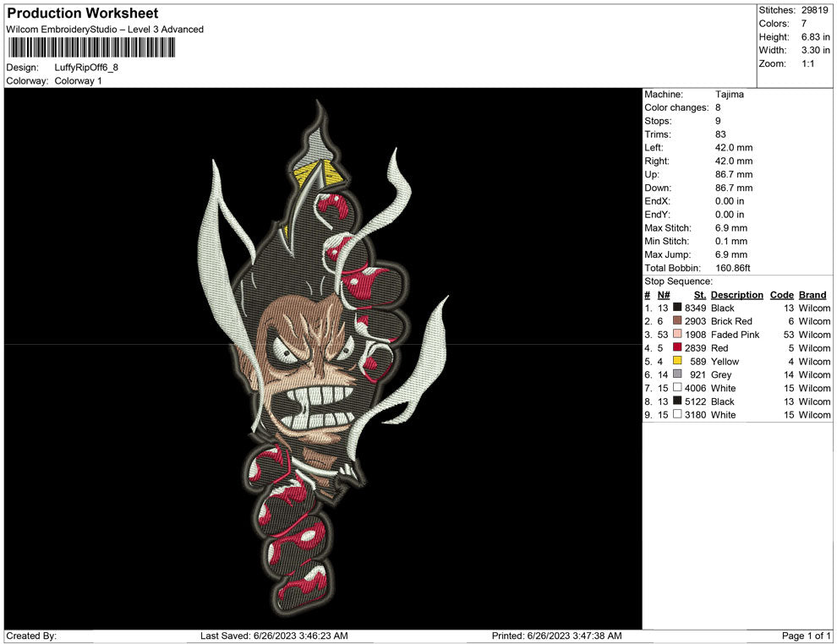Click the 'Grey' description text
The height and width of the screenshot is (644, 837).
click(x=721, y=374)
